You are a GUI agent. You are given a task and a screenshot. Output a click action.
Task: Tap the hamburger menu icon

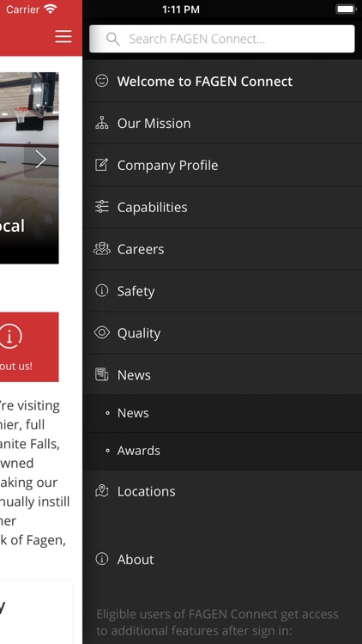point(63,37)
